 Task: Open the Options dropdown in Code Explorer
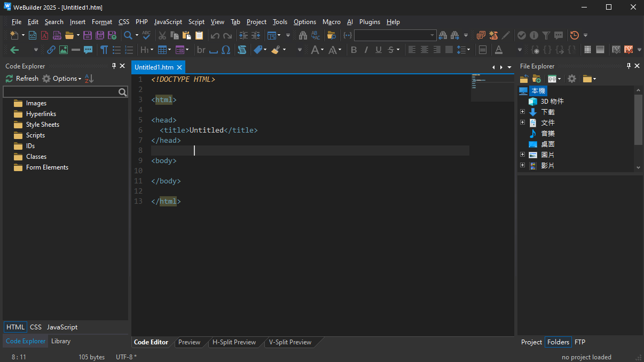click(62, 79)
